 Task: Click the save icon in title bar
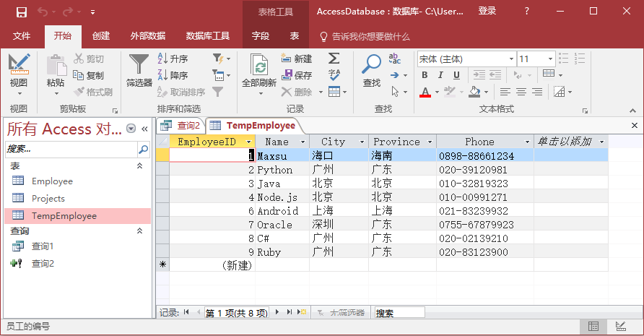[x=21, y=12]
